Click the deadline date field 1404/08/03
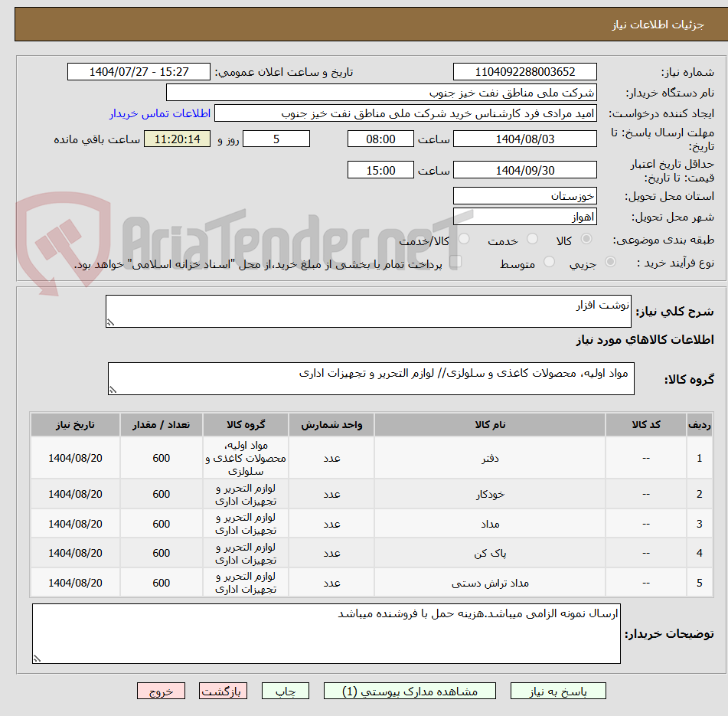728x716 pixels. pyautogui.click(x=524, y=139)
